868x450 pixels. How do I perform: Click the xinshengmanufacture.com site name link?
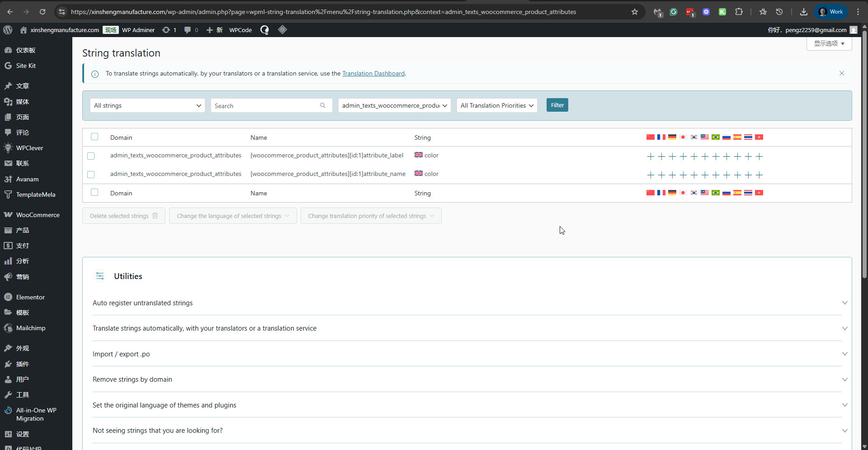coord(65,30)
